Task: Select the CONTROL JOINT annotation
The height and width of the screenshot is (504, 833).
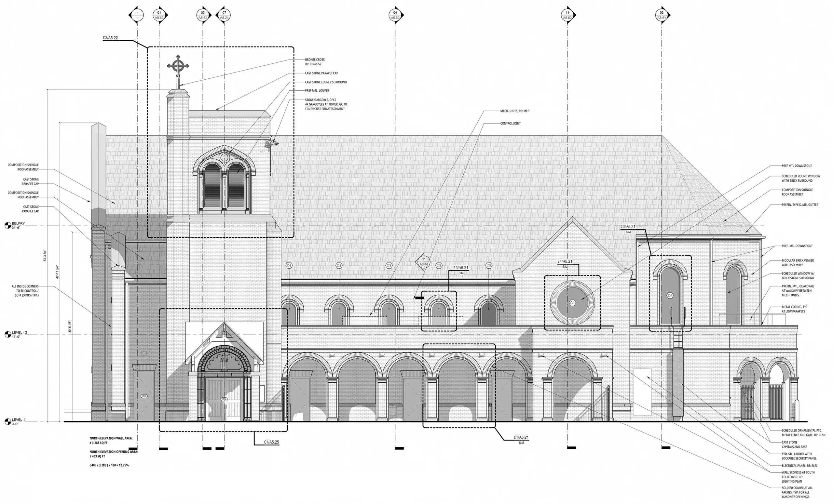Action: (511, 123)
